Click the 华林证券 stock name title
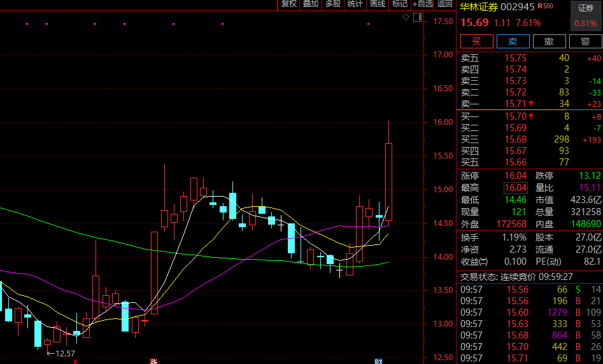603x364 pixels. [x=479, y=7]
